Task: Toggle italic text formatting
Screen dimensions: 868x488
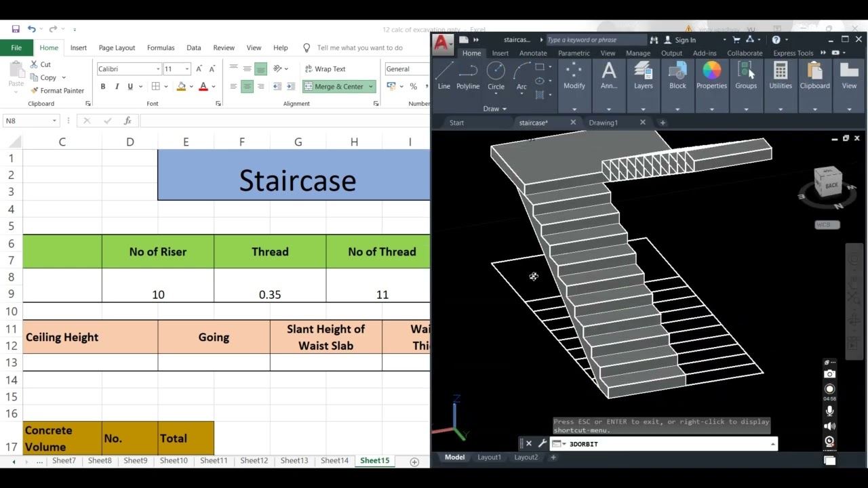Action: (117, 87)
